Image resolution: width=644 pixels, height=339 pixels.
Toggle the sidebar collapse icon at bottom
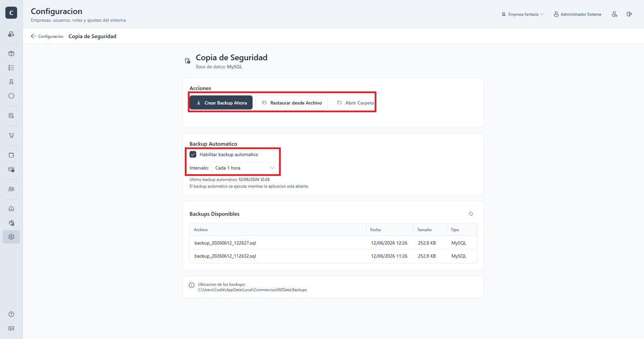pyautogui.click(x=11, y=329)
